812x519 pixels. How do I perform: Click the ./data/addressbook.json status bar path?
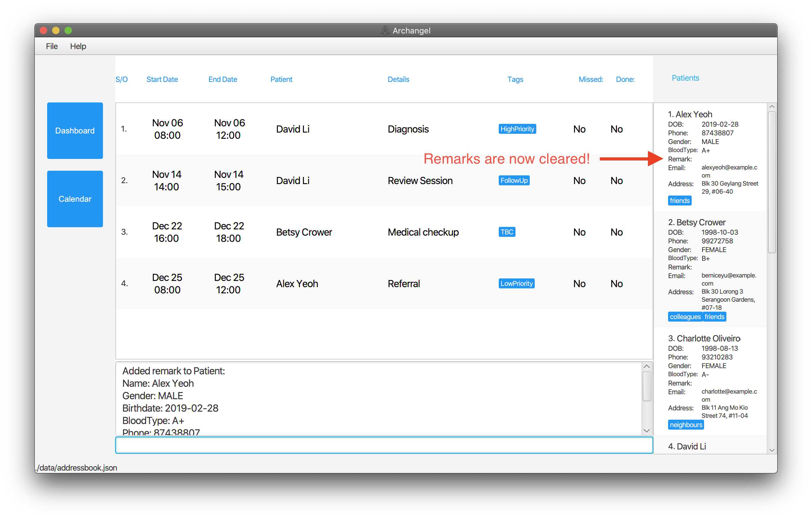click(76, 468)
